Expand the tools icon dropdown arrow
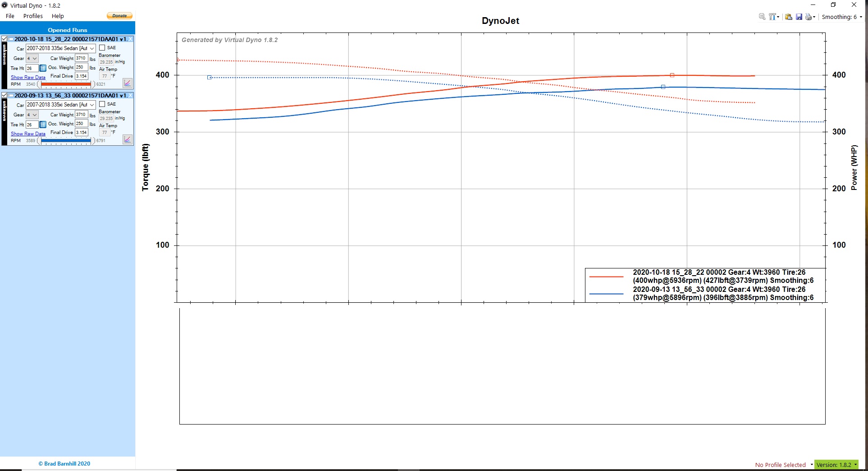Image resolution: width=868 pixels, height=471 pixels. click(778, 17)
